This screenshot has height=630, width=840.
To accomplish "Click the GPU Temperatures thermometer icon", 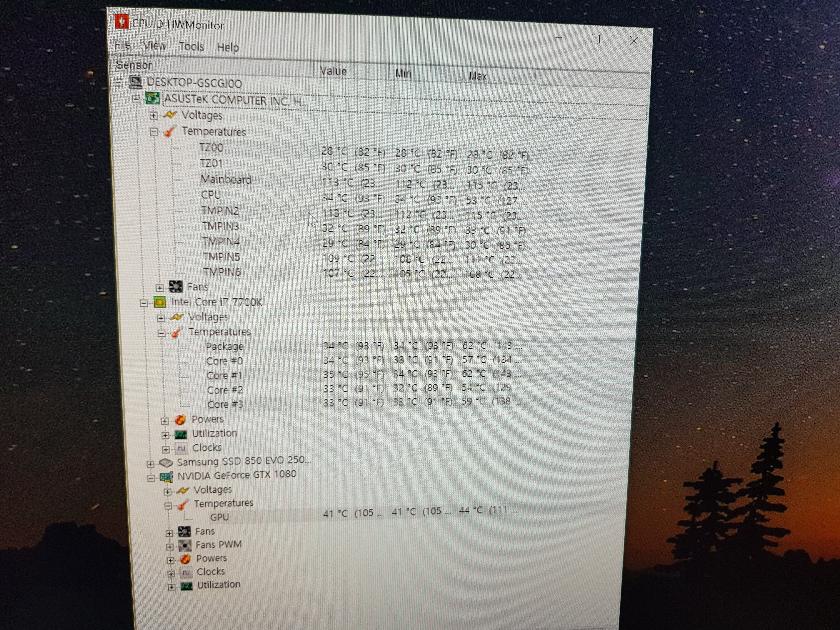I will tap(183, 504).
